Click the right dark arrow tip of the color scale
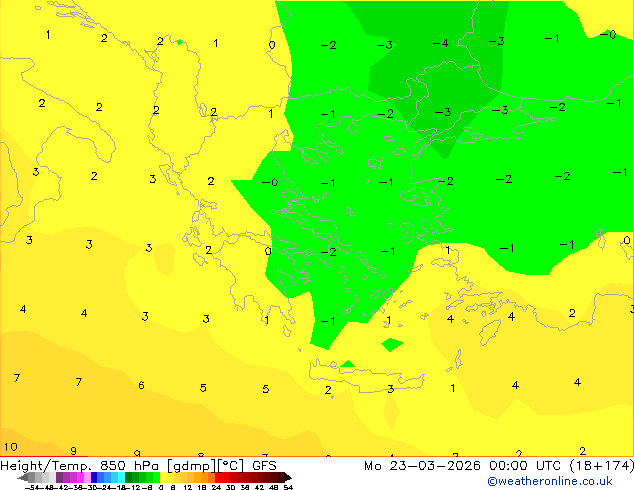 click(x=288, y=477)
